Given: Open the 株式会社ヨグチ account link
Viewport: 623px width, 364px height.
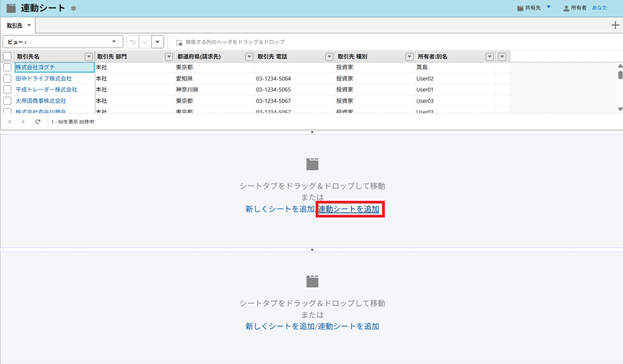Looking at the screenshot, I should pos(35,67).
